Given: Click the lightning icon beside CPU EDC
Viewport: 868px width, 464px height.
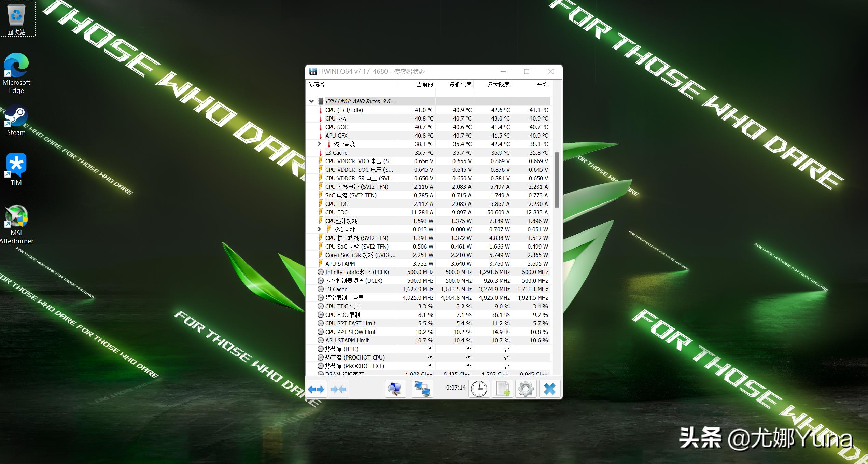Looking at the screenshot, I should click(x=320, y=212).
